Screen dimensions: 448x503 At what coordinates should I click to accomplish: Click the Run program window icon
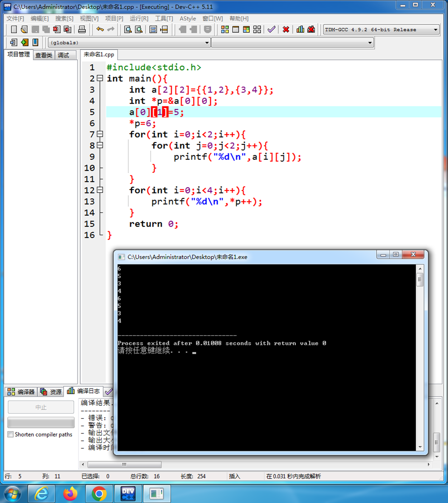tap(235, 29)
